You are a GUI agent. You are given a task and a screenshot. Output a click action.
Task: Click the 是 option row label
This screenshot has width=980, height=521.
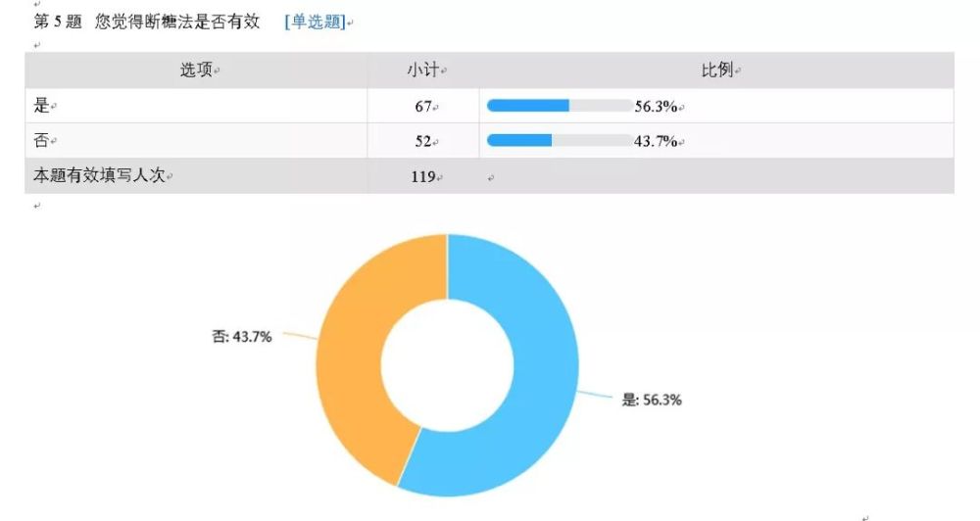click(41, 106)
